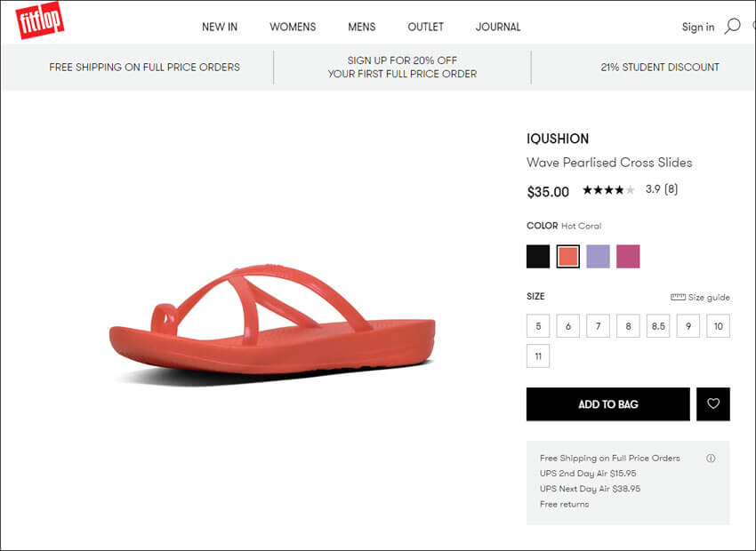Click the star rating icons

(608, 190)
